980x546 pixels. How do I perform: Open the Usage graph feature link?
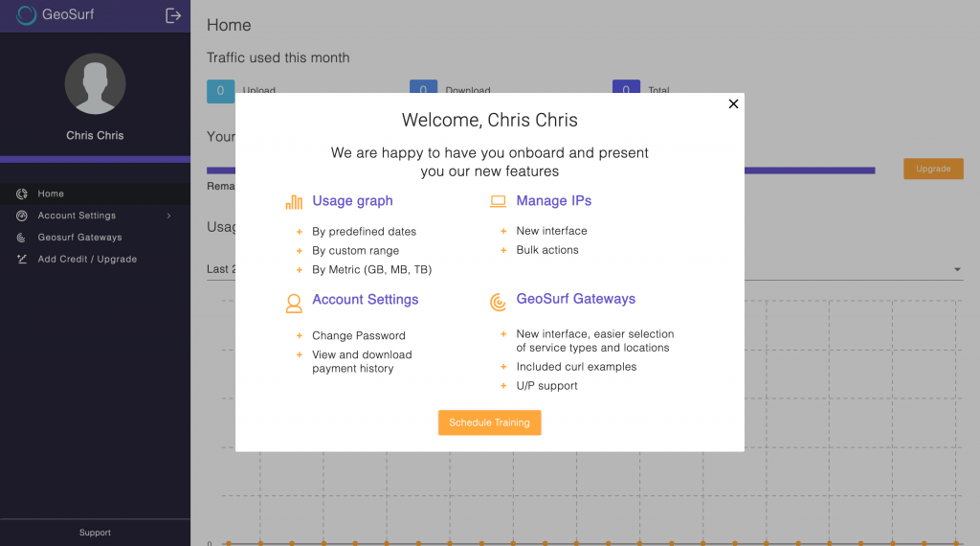click(352, 201)
